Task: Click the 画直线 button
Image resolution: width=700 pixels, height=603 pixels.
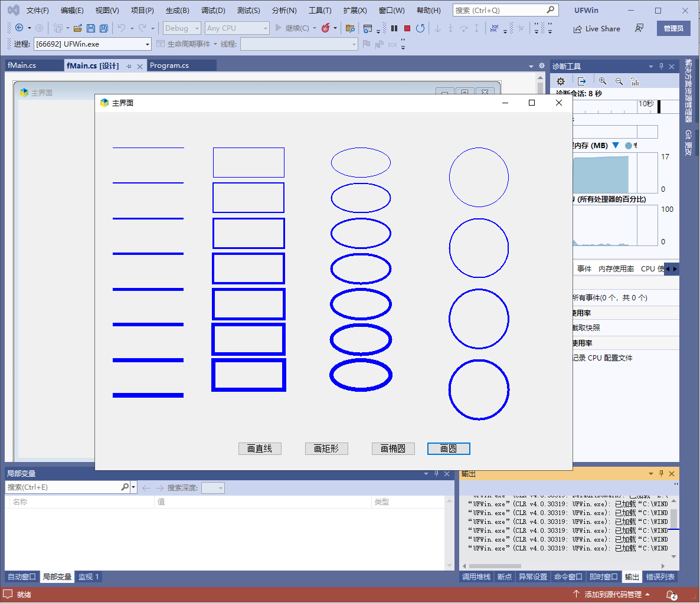Action: [x=260, y=448]
